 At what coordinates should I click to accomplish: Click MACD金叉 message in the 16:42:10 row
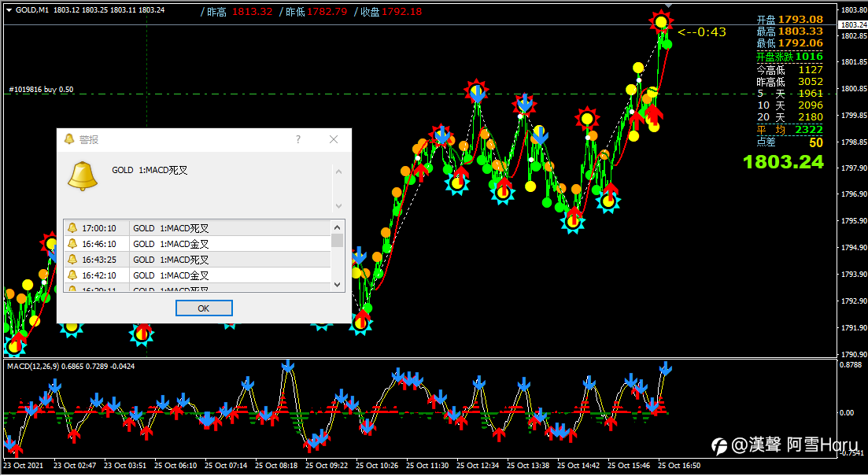tap(171, 275)
